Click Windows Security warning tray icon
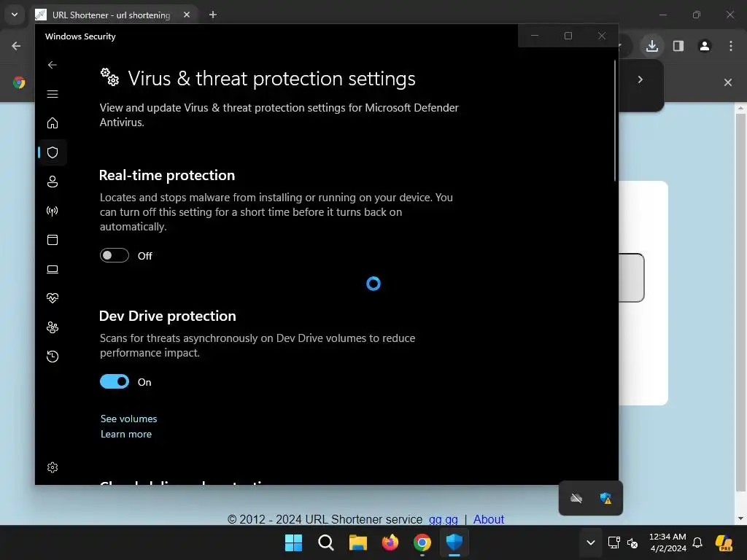The height and width of the screenshot is (560, 747). point(605,499)
